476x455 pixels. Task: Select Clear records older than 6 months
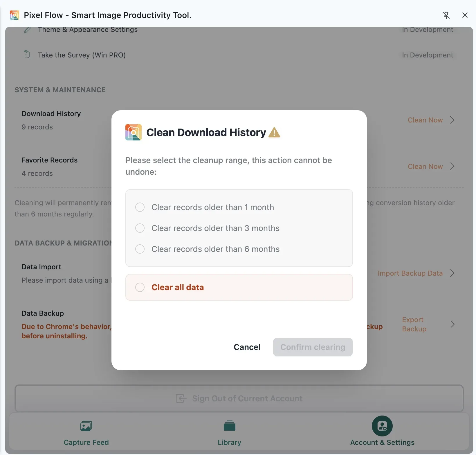tap(207, 249)
